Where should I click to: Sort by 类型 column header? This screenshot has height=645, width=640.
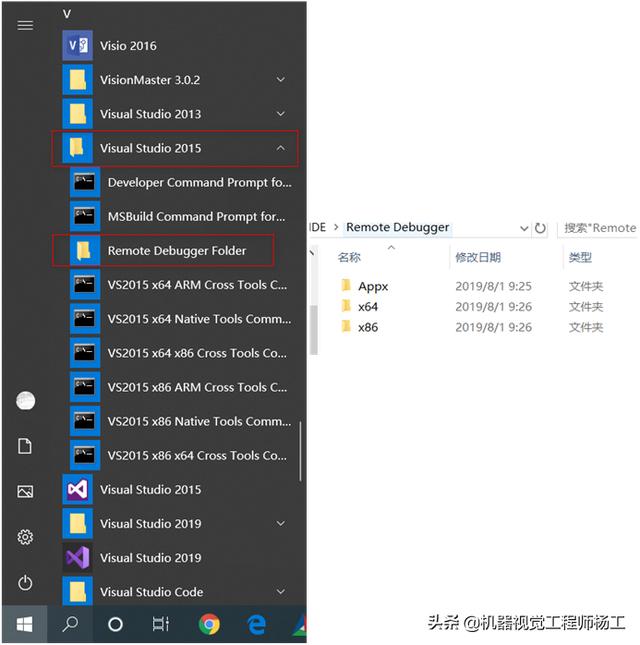point(580,258)
